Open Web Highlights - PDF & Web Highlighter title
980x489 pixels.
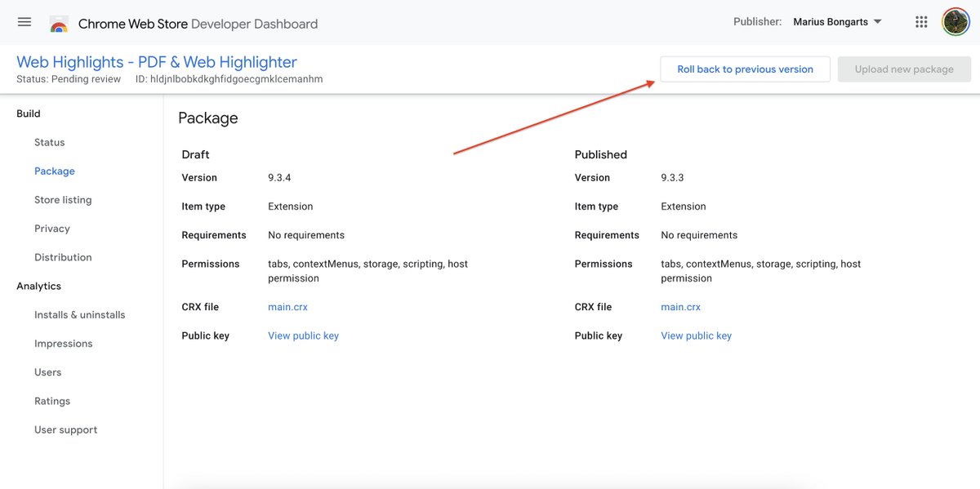click(157, 62)
